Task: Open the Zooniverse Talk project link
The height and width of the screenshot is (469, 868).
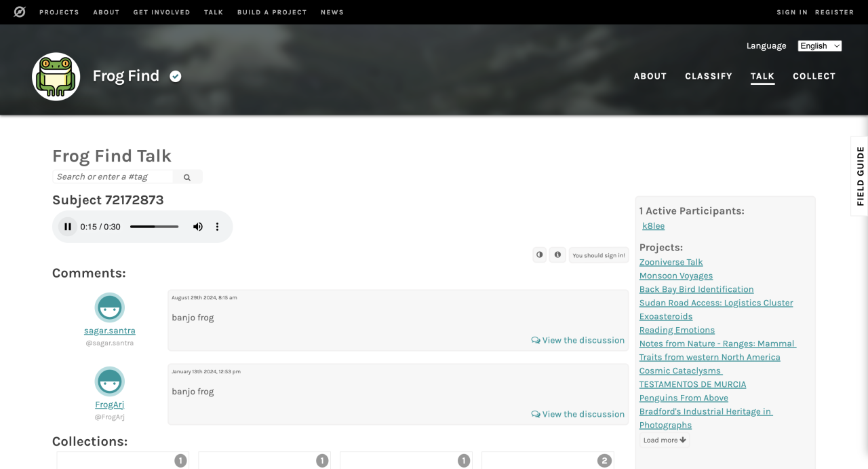Action: click(x=671, y=262)
